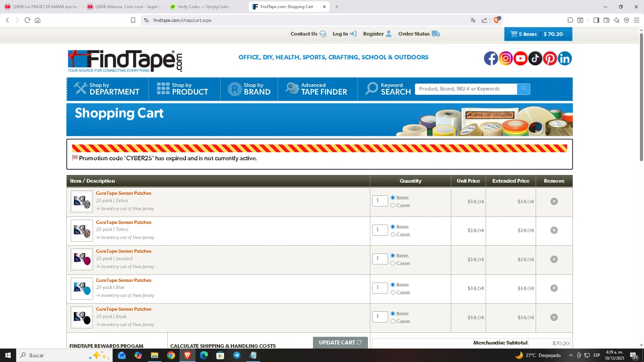This screenshot has width=644, height=362.
Task: Select Cases radio for Blue patches
Action: (x=393, y=293)
